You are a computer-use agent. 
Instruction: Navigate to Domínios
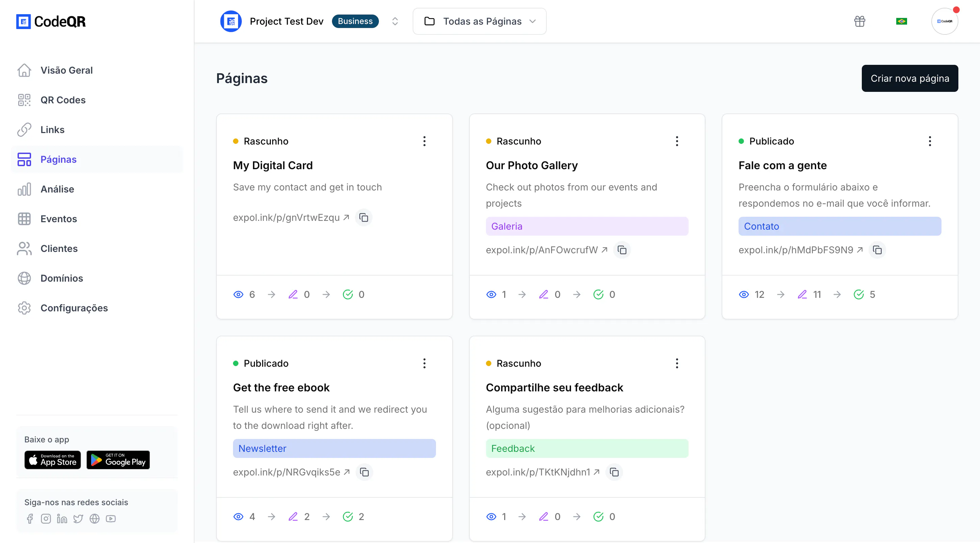click(97, 278)
